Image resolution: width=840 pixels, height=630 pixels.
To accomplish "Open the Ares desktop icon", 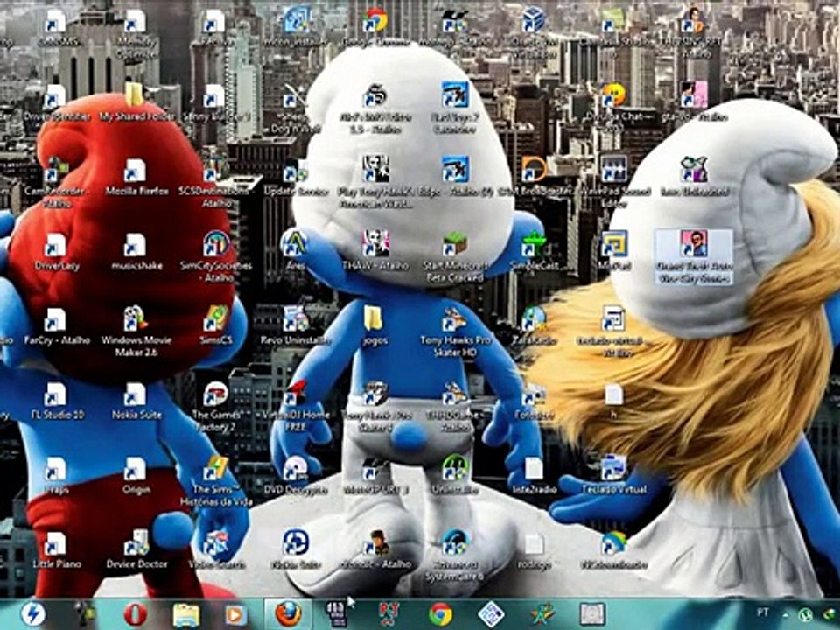I will coord(295,251).
